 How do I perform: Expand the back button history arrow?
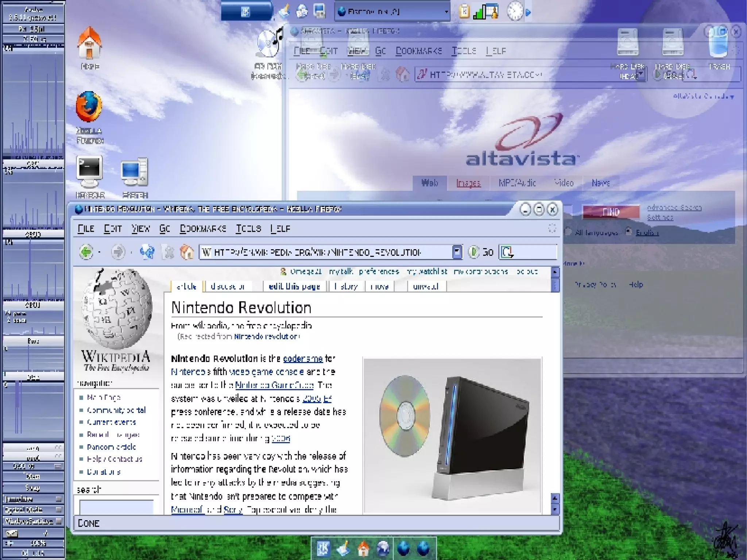(99, 252)
